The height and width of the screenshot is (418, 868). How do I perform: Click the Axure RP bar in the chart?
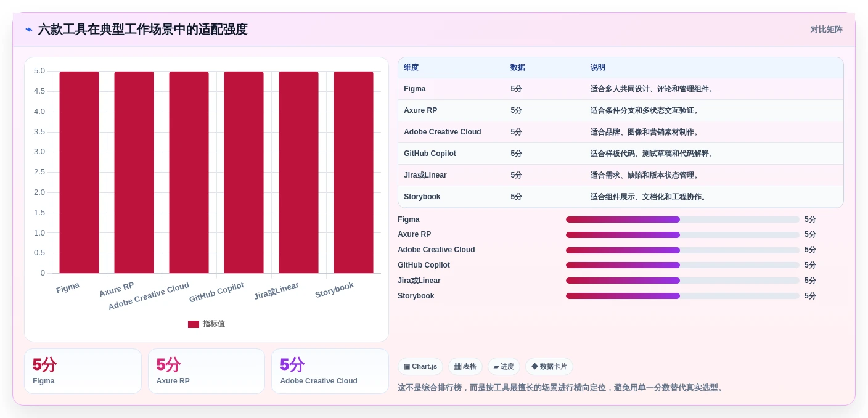pyautogui.click(x=134, y=172)
